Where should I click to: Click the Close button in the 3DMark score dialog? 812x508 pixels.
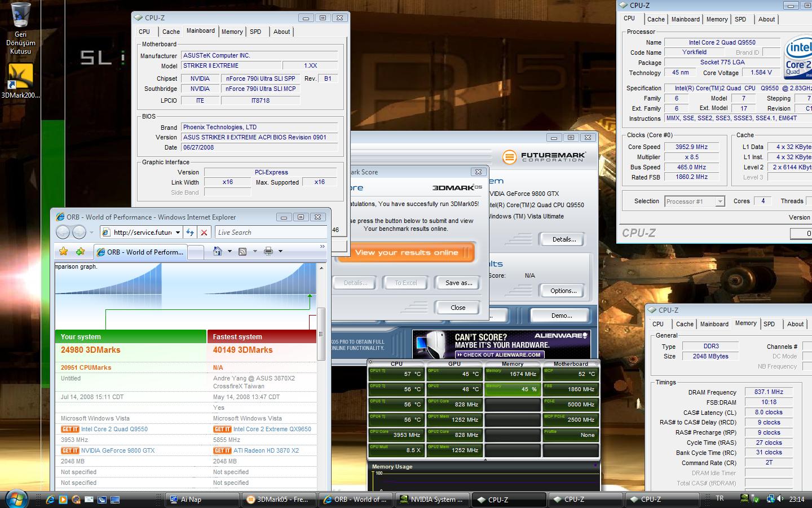pos(458,308)
